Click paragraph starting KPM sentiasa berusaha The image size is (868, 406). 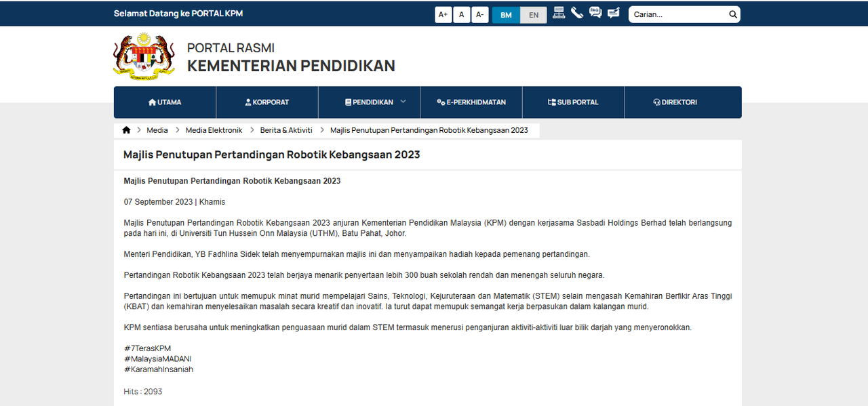pyautogui.click(x=408, y=327)
